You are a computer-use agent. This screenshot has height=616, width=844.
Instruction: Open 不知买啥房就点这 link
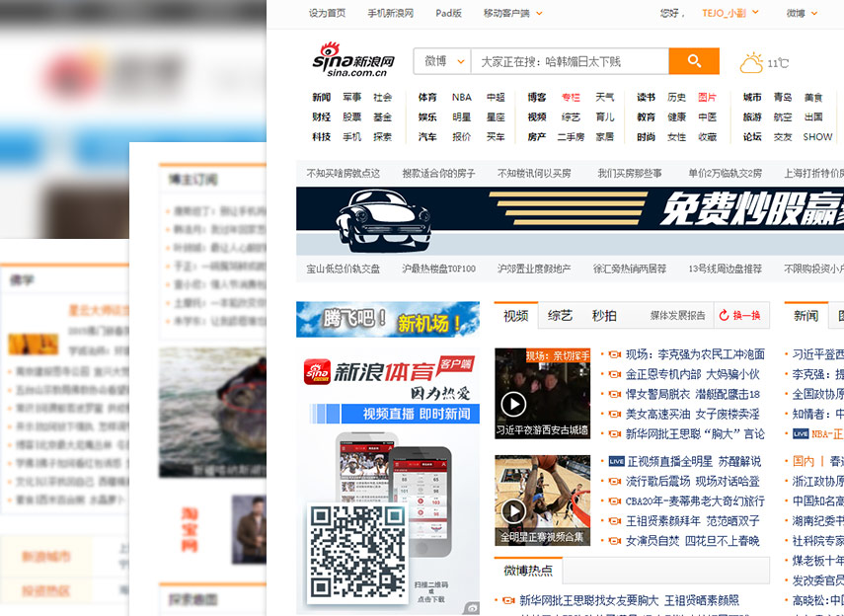pos(343,174)
